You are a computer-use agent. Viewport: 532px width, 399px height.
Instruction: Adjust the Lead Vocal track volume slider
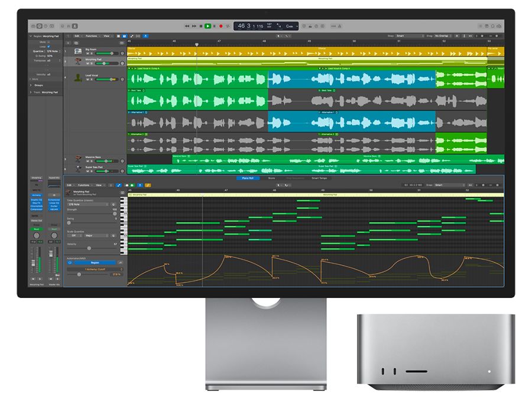click(x=106, y=79)
